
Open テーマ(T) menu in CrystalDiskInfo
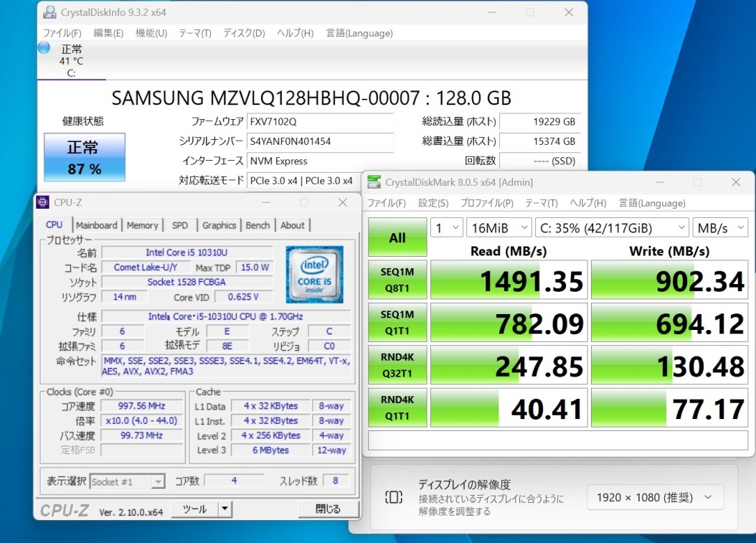[x=195, y=33]
